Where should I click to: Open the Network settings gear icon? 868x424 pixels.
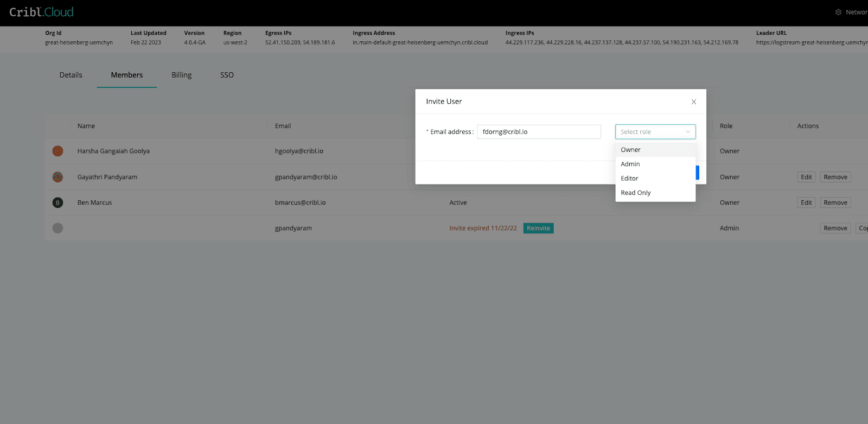(838, 12)
